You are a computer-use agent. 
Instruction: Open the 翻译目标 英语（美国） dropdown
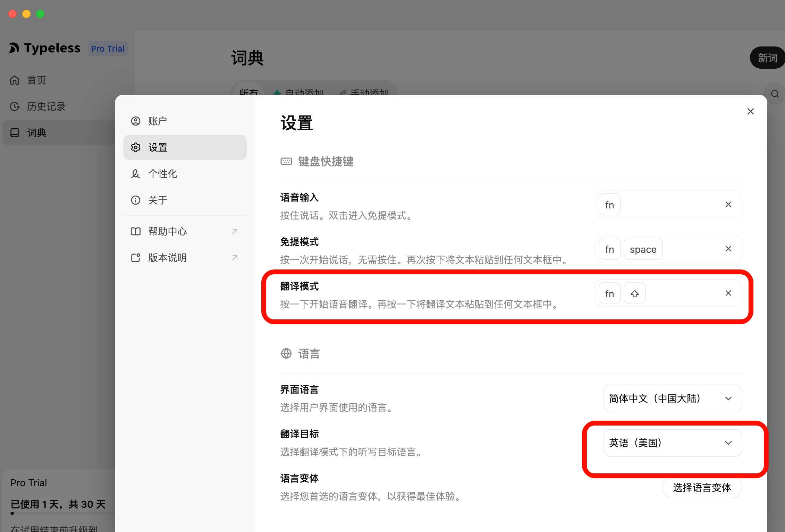[x=659, y=443]
